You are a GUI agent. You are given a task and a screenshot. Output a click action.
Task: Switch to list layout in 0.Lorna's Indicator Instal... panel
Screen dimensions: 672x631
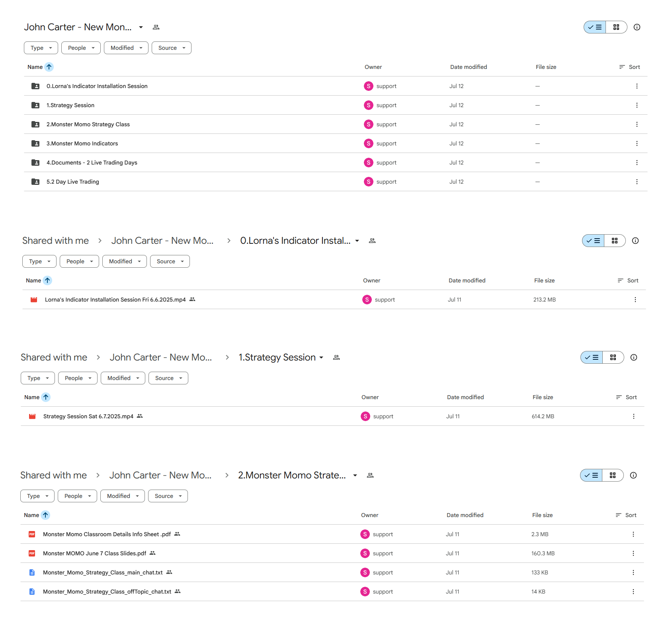(x=593, y=241)
